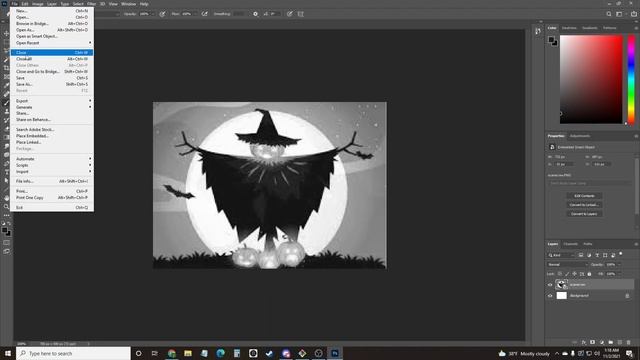Click the vertical hue slider
640x360 pixels.
[631, 79]
